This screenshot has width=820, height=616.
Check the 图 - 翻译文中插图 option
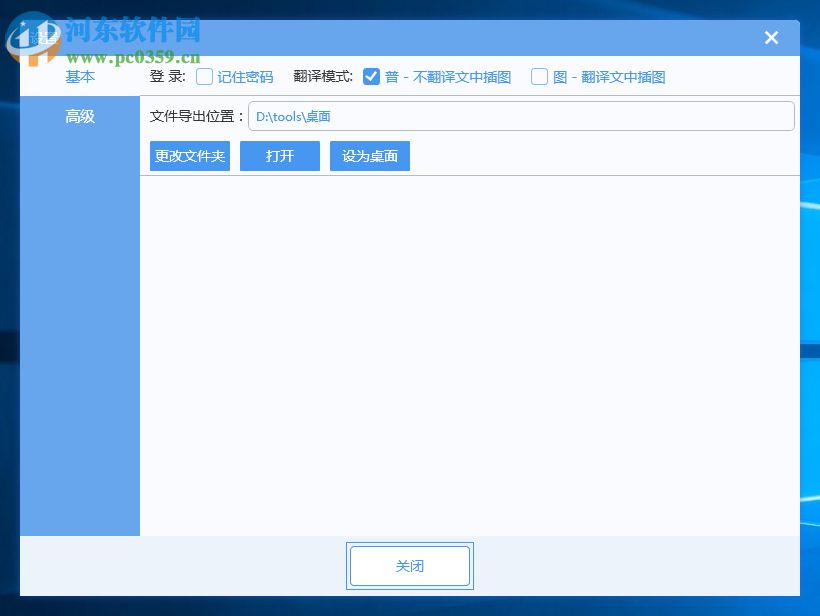[539, 76]
